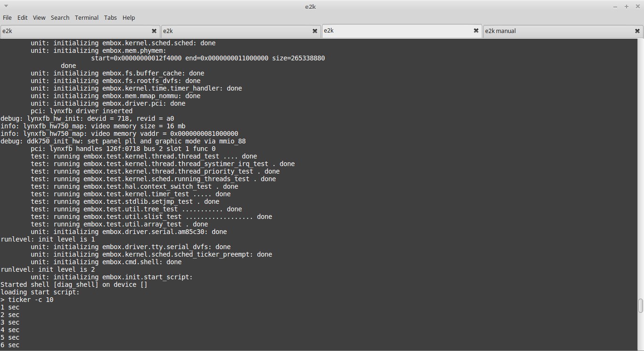644x351 pixels.
Task: Open the View menu
Action: tap(39, 17)
